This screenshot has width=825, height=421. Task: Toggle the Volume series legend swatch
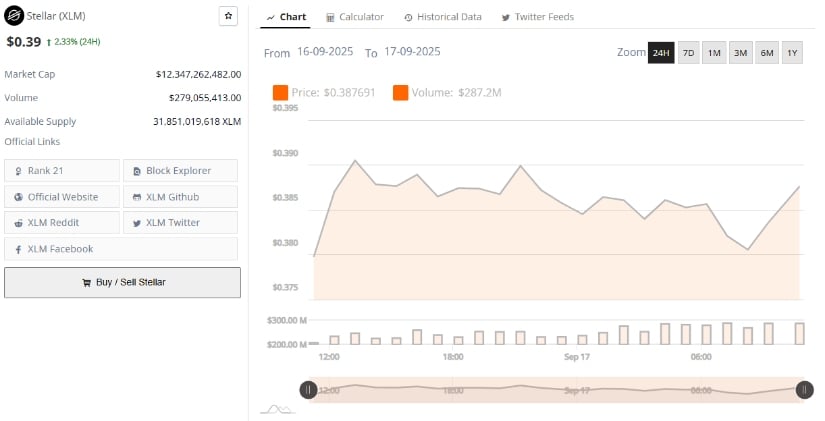(x=400, y=92)
